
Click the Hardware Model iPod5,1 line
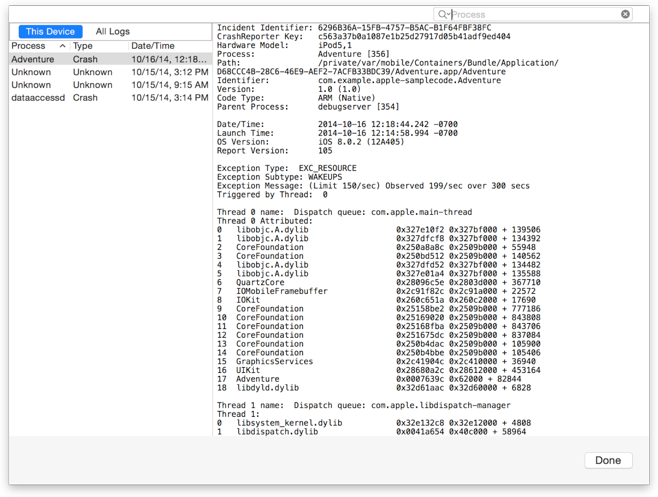click(285, 45)
